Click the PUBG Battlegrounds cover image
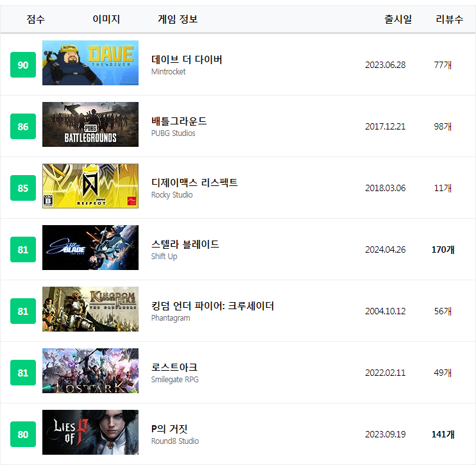 click(90, 124)
